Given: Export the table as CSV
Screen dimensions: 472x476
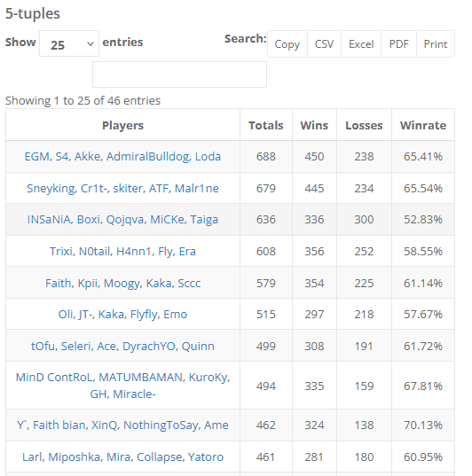Looking at the screenshot, I should click(324, 44).
